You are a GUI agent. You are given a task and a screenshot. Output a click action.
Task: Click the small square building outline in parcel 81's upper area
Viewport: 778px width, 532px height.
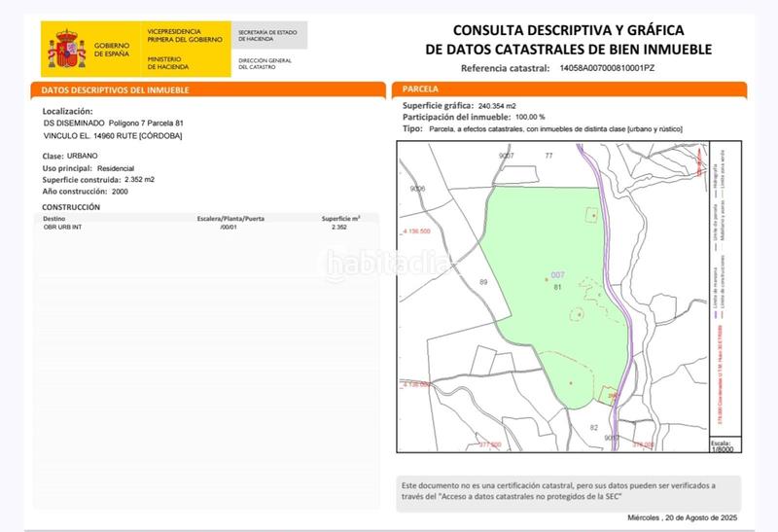tap(589, 216)
